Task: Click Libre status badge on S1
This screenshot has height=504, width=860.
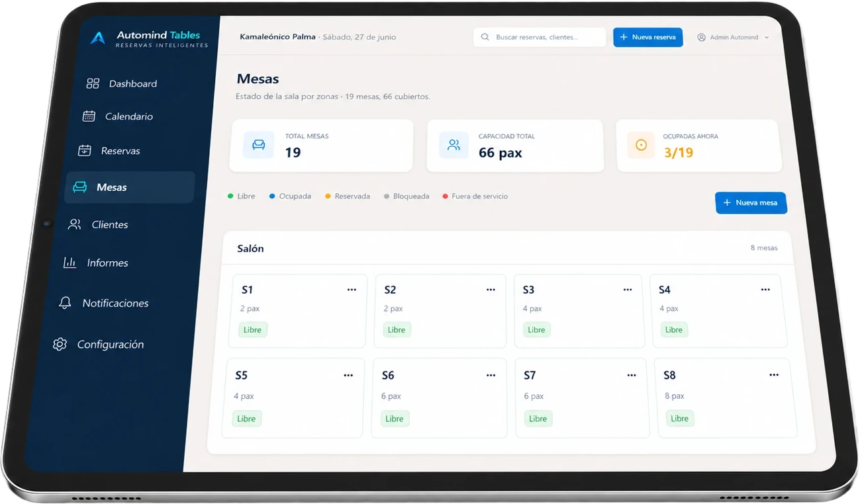Action: point(253,330)
